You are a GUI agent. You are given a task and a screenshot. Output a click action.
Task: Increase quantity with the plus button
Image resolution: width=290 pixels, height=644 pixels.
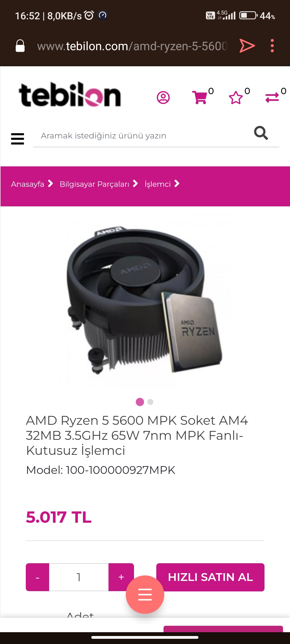(121, 577)
